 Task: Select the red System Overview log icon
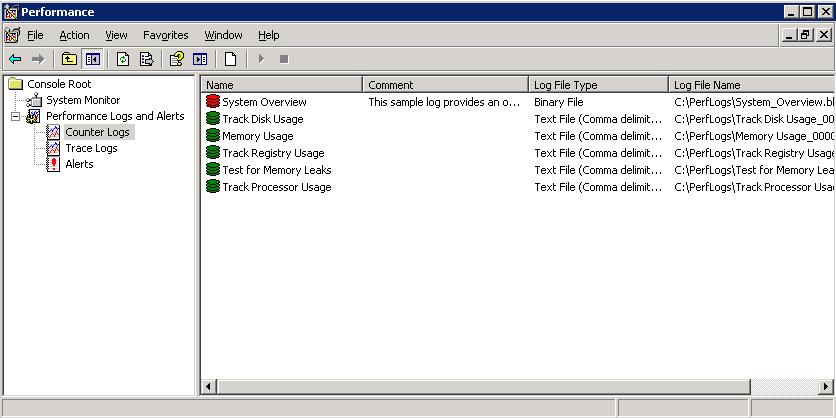click(x=213, y=102)
